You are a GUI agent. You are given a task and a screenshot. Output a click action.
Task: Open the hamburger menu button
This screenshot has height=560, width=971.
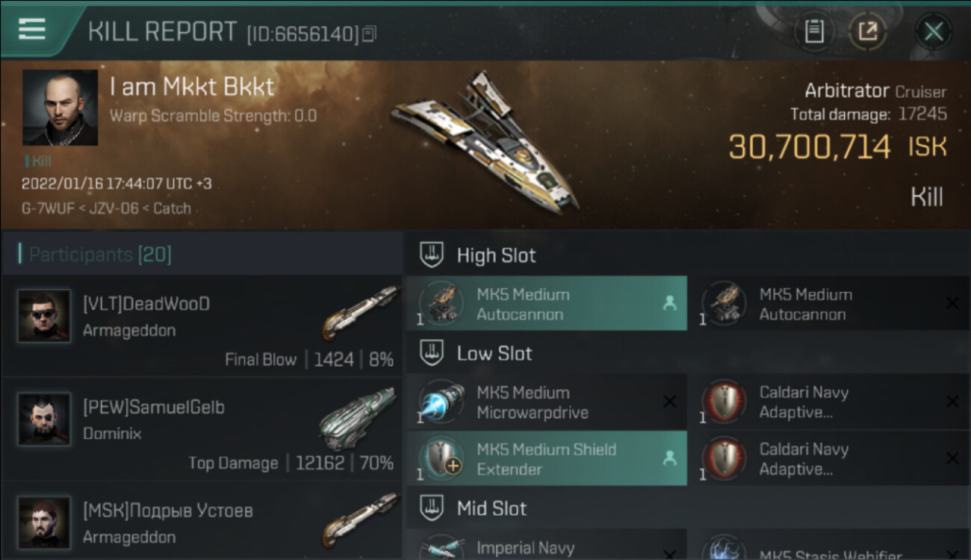coord(32,29)
